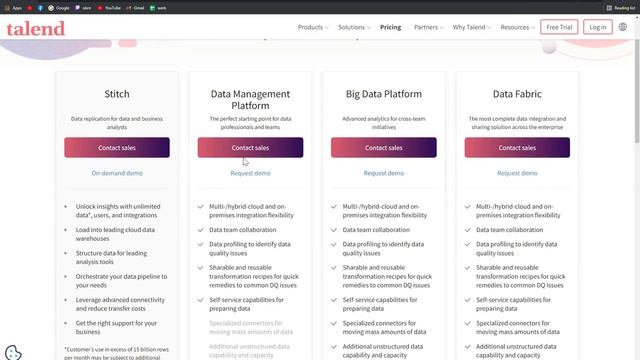Contact sales for Data Management Platform
Viewport: 640px width, 360px height.
click(250, 148)
